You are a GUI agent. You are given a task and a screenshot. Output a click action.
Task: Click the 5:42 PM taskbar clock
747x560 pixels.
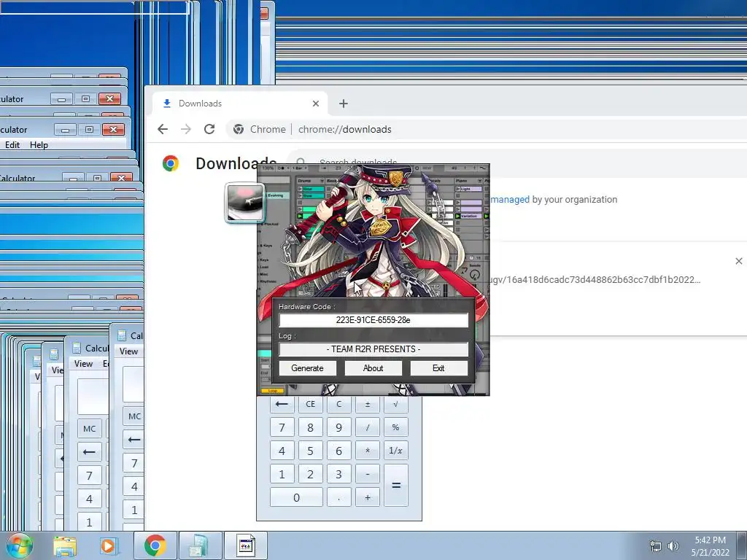pyautogui.click(x=711, y=540)
